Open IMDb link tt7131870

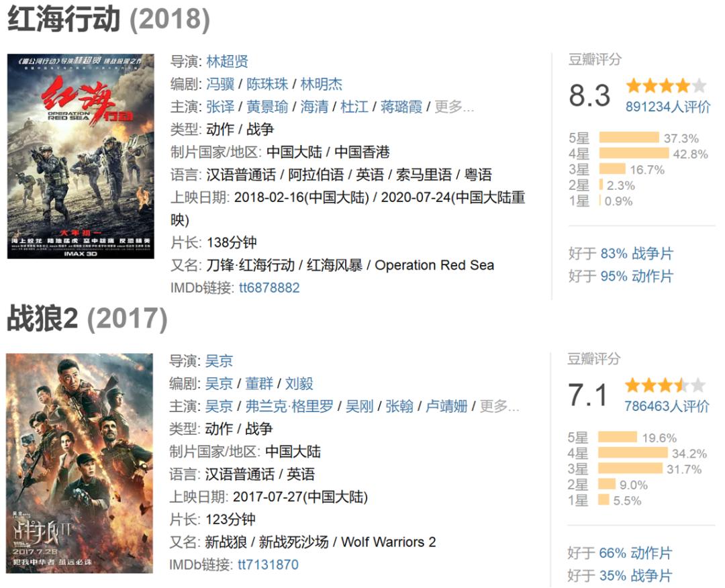click(268, 565)
